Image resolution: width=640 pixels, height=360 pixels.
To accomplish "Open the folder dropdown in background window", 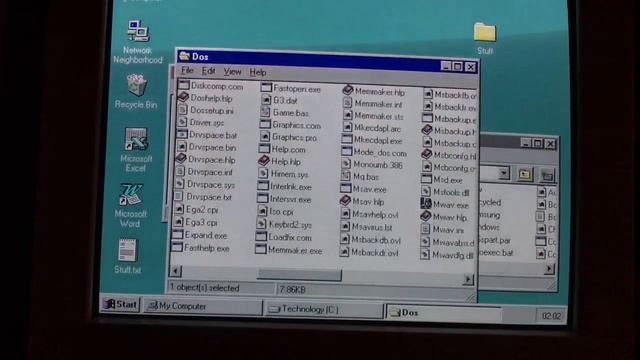I will pos(504,173).
